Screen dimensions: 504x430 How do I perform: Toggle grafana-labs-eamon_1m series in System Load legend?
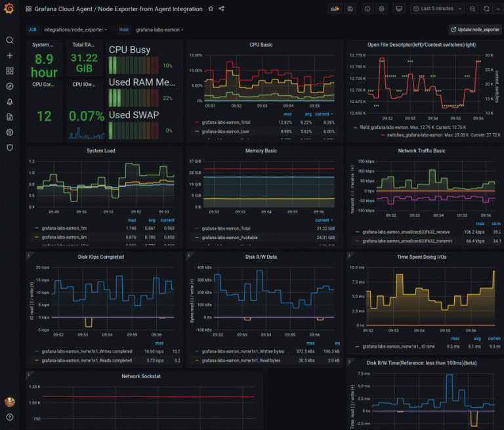(x=64, y=228)
